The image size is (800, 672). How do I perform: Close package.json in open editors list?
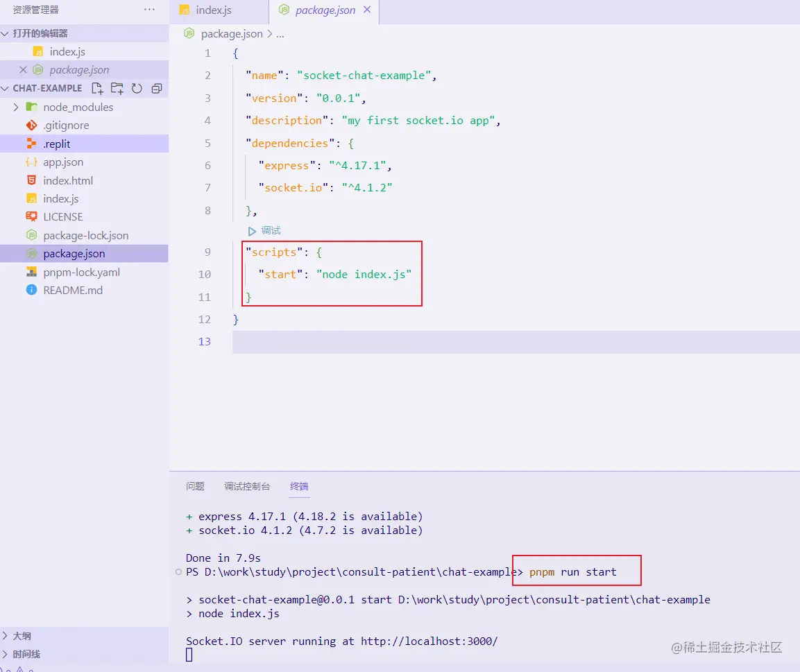point(23,70)
